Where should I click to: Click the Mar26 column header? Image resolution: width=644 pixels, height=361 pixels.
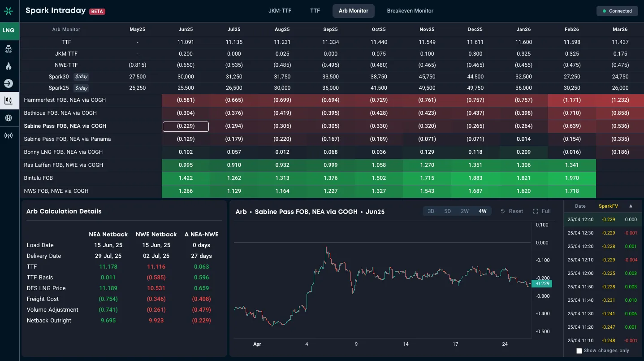click(620, 29)
